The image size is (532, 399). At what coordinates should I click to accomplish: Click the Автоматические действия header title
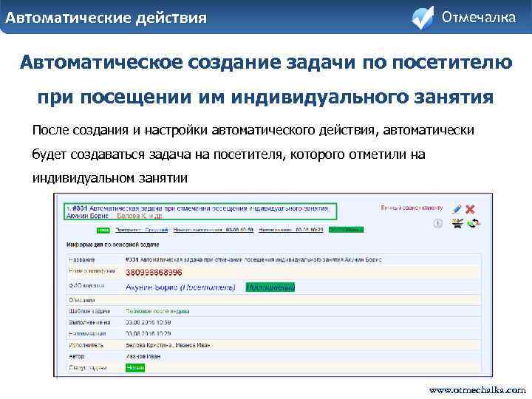pyautogui.click(x=106, y=18)
